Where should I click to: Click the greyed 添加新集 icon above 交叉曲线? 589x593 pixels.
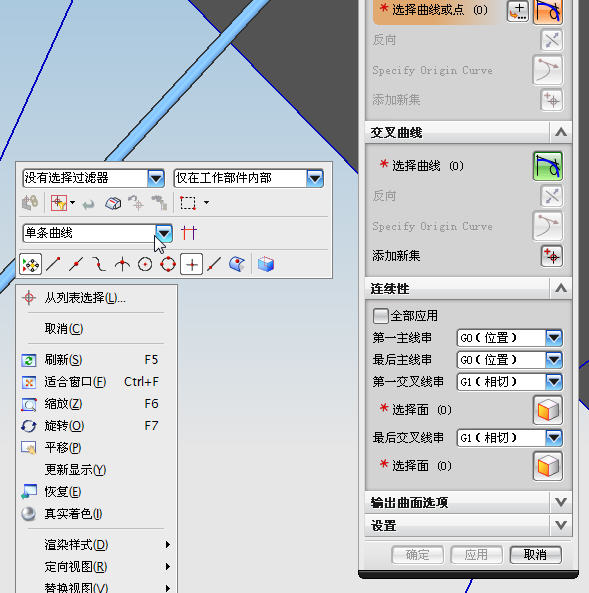click(x=551, y=100)
